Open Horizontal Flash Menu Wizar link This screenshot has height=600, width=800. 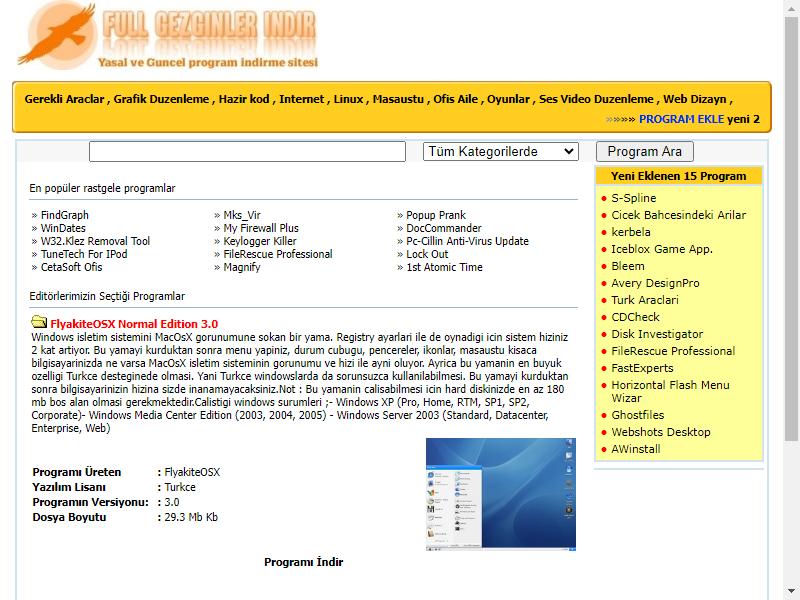[x=670, y=391]
